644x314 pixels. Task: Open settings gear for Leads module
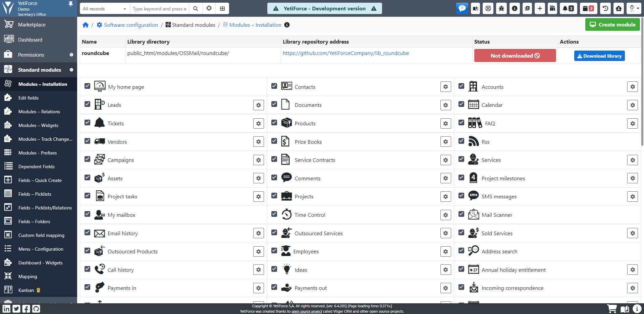tap(259, 105)
